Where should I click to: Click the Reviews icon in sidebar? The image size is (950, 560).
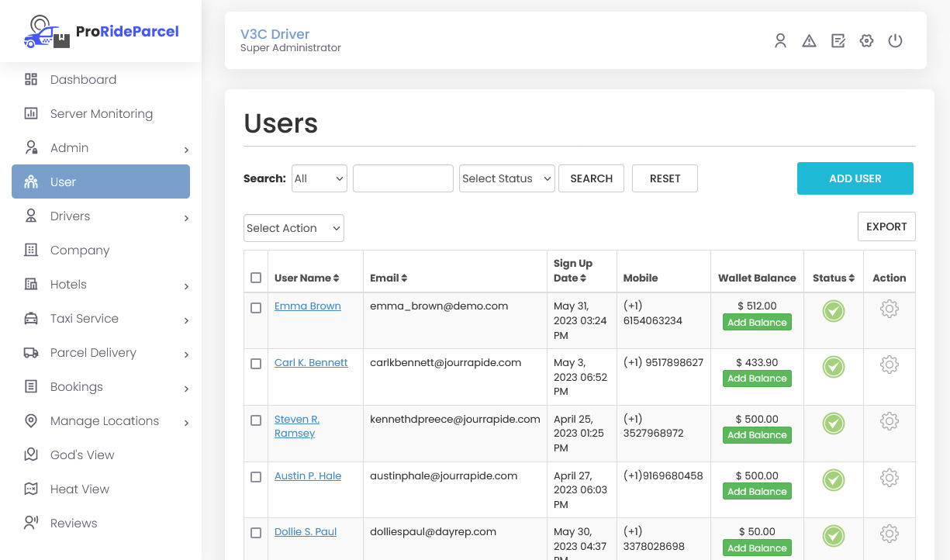(31, 523)
